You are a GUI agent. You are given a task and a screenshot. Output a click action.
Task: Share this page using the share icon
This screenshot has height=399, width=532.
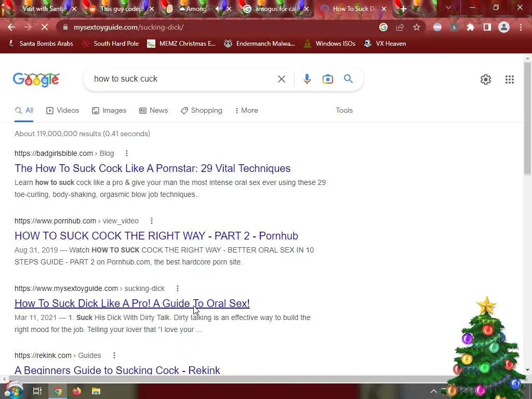tap(400, 27)
